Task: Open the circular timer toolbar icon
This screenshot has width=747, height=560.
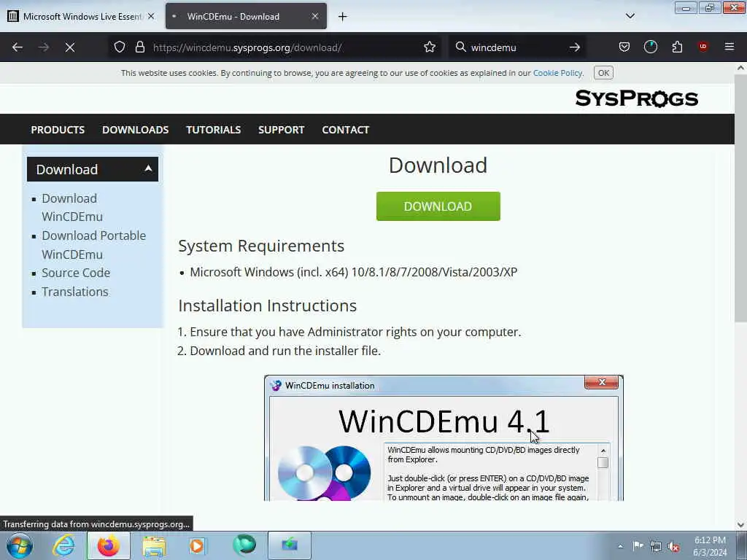Action: (x=650, y=47)
